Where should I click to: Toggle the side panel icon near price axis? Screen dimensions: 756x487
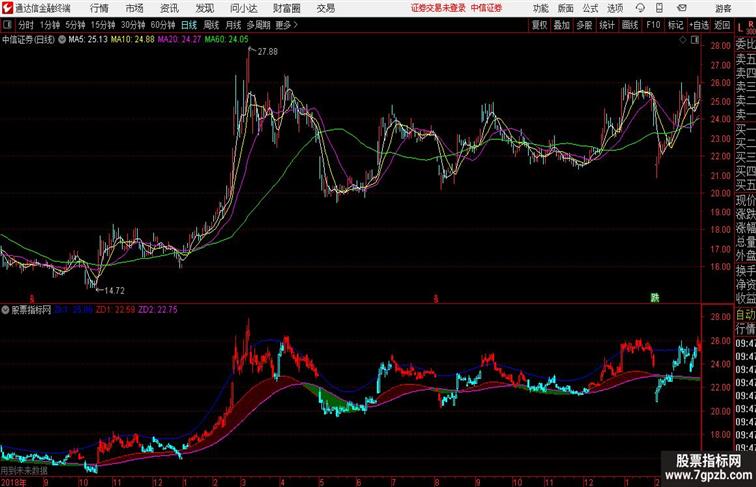pos(695,40)
